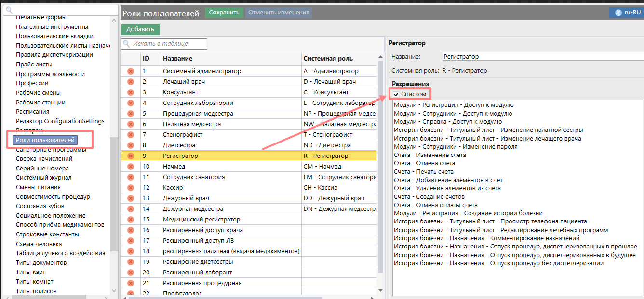This screenshot has height=299, width=644.
Task: Toggle the Списком checkbox
Action: (x=396, y=94)
